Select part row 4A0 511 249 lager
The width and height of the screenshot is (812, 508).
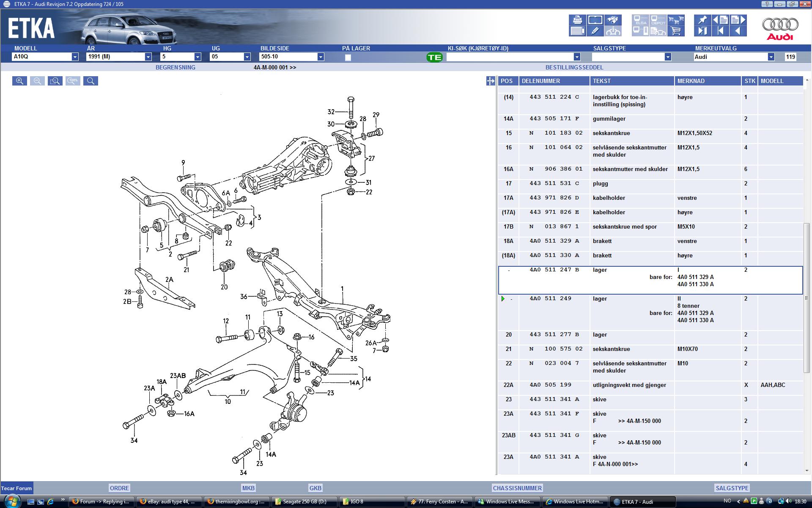coord(650,312)
